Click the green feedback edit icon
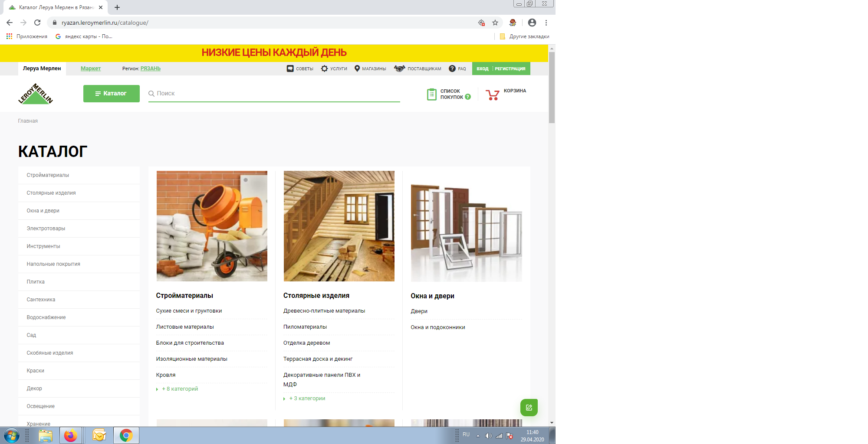Viewport: 868px width, 444px height. (x=529, y=408)
